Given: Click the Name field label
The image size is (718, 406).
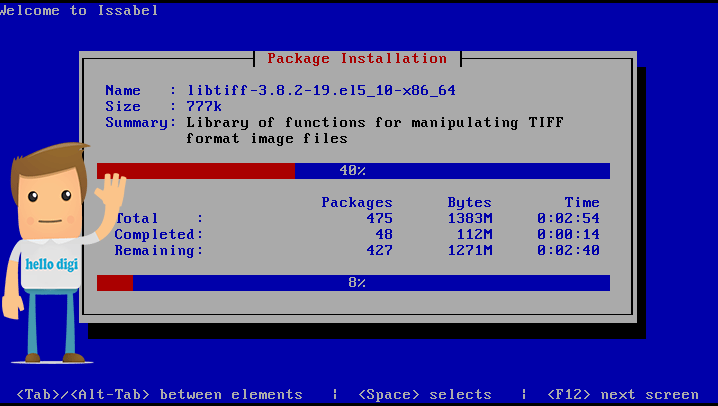Looking at the screenshot, I should (x=123, y=91).
